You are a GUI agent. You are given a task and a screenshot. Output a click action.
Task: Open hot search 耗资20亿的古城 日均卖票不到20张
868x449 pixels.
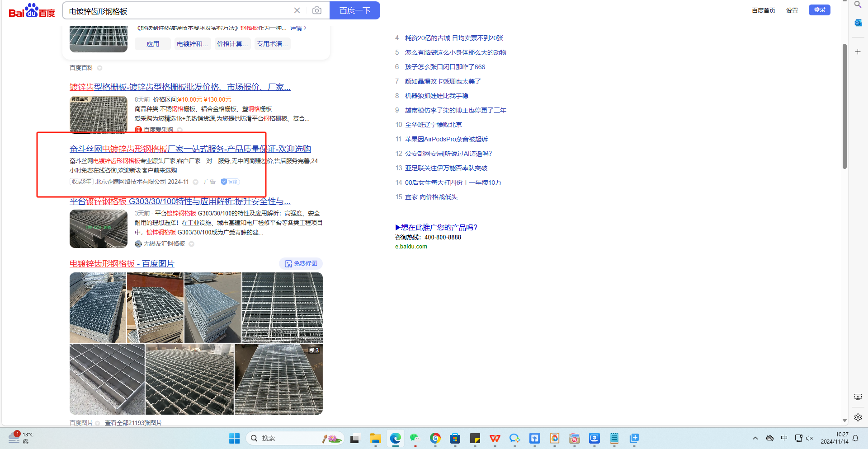pyautogui.click(x=454, y=38)
